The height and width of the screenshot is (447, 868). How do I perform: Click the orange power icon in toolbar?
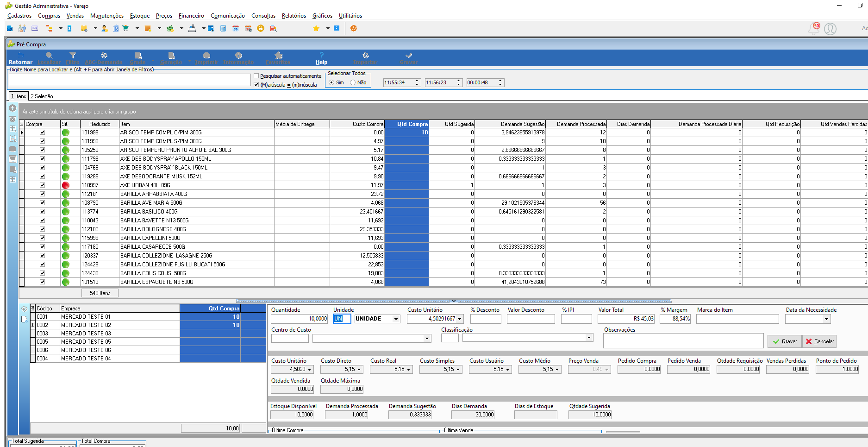[x=354, y=28]
